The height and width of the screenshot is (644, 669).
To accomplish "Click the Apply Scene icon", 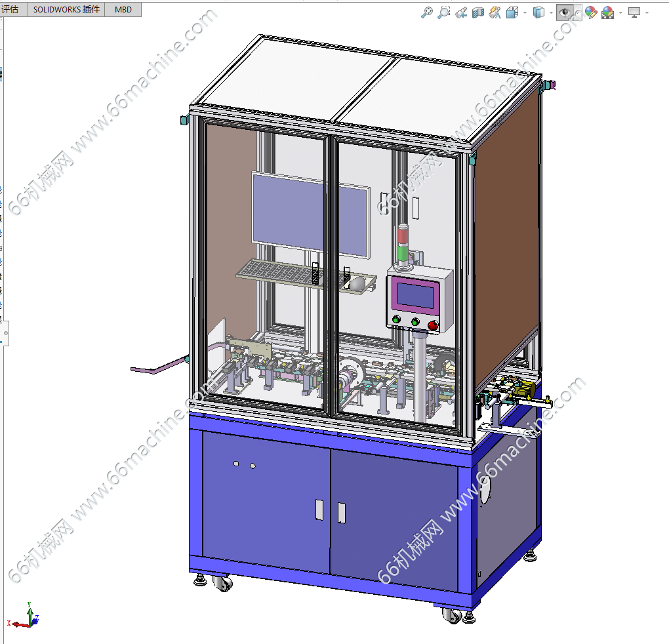I will [607, 13].
